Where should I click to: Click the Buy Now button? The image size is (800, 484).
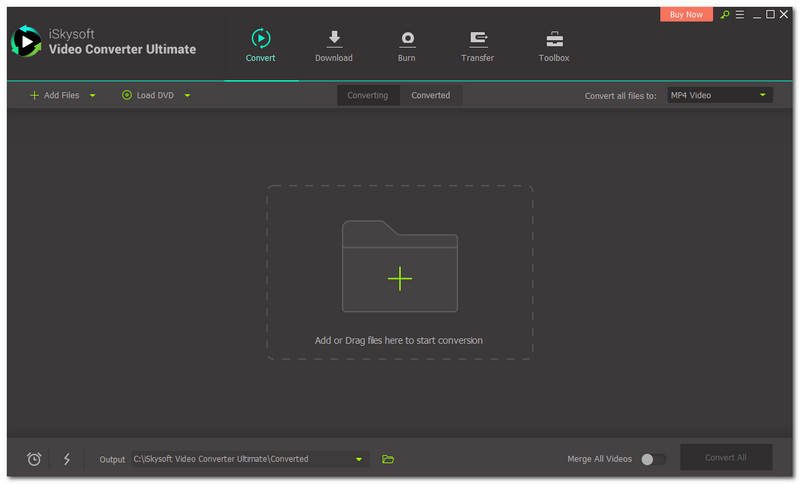click(687, 15)
